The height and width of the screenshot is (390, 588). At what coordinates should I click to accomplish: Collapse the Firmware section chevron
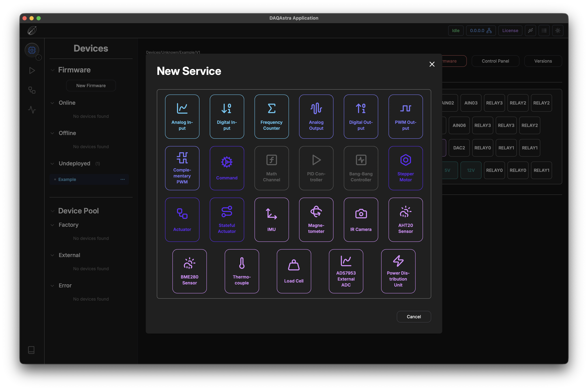click(52, 70)
